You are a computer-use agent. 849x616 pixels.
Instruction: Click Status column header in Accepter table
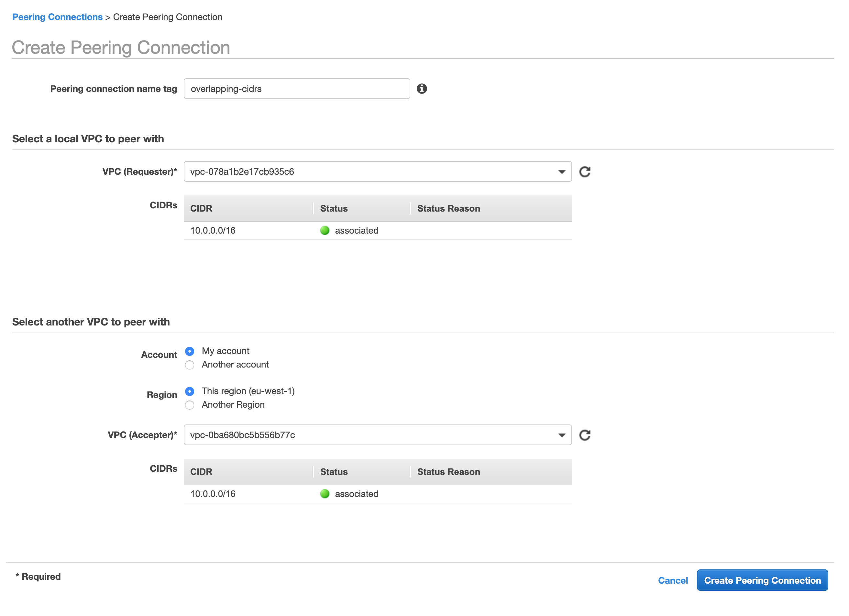coord(334,472)
